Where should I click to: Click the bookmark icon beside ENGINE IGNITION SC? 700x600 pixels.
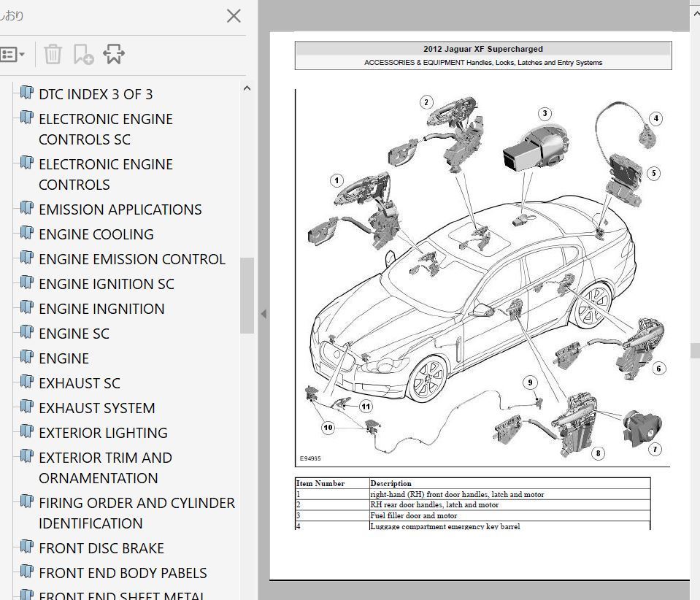27,282
